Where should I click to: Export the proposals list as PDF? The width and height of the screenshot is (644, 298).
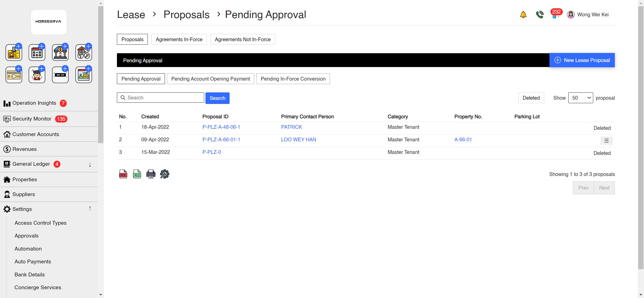pyautogui.click(x=123, y=173)
